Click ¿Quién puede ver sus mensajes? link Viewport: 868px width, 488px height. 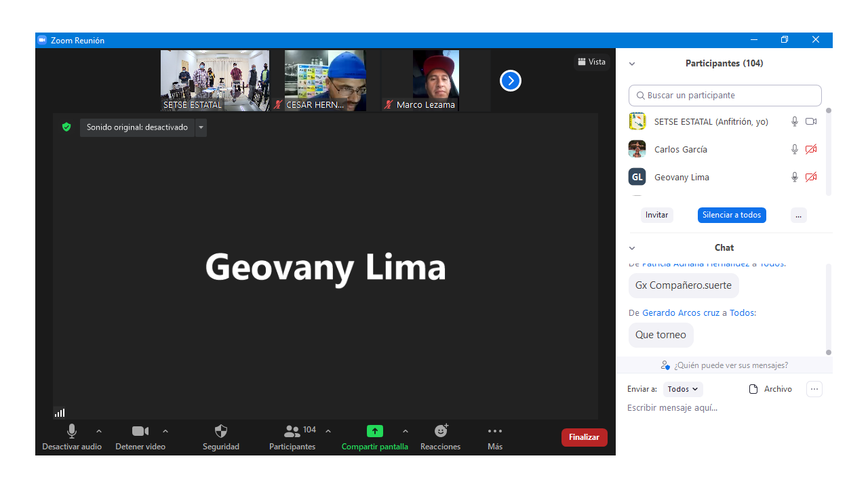point(731,365)
